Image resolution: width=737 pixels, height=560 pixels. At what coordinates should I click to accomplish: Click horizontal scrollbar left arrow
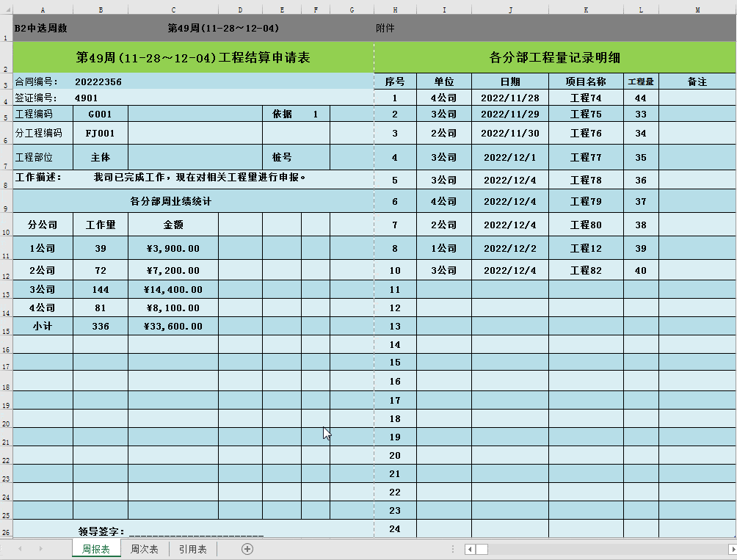click(x=470, y=549)
